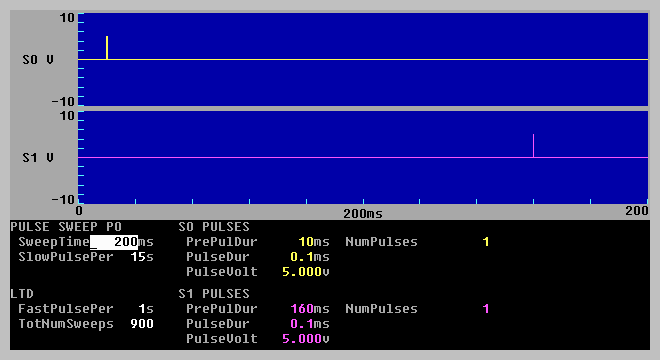Viewport: 660px width, 360px height.
Task: Select the TotNumSweeps 900 value
Action: 142,324
